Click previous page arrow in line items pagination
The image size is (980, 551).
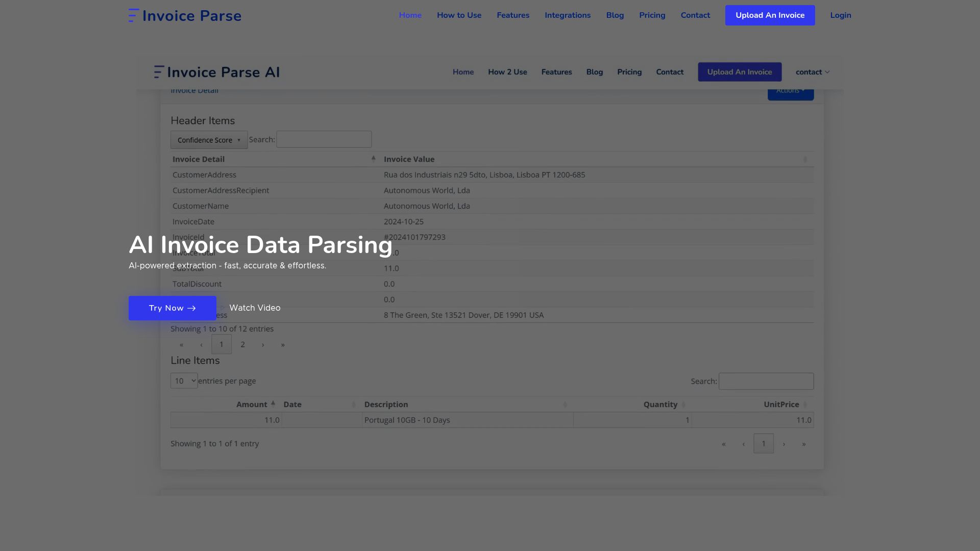coord(744,444)
